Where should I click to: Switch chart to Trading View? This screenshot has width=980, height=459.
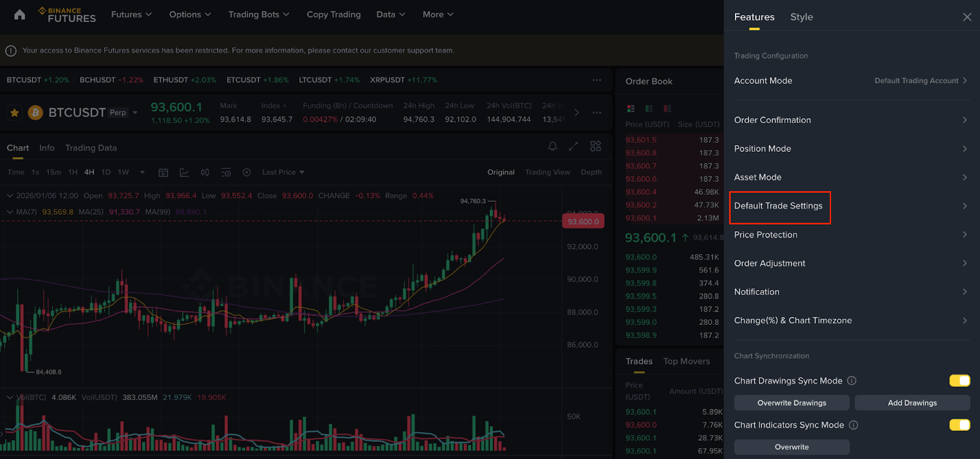548,173
